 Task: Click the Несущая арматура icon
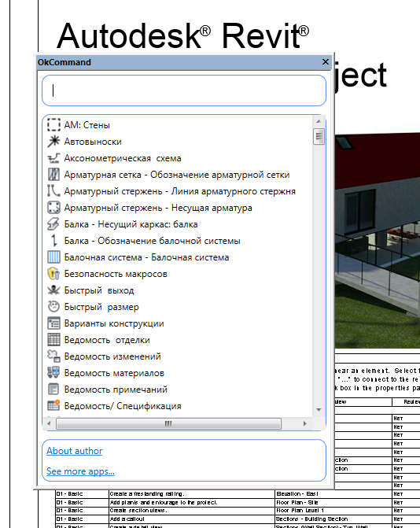coord(53,208)
